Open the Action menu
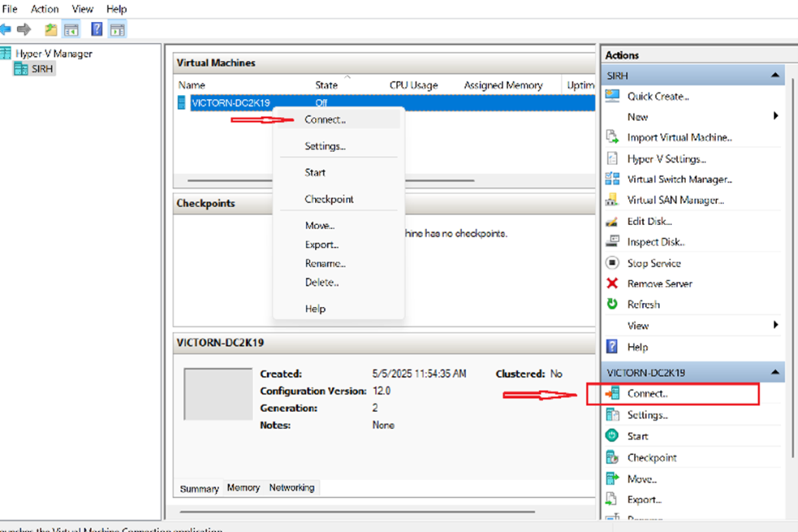The width and height of the screenshot is (798, 532). click(x=44, y=9)
